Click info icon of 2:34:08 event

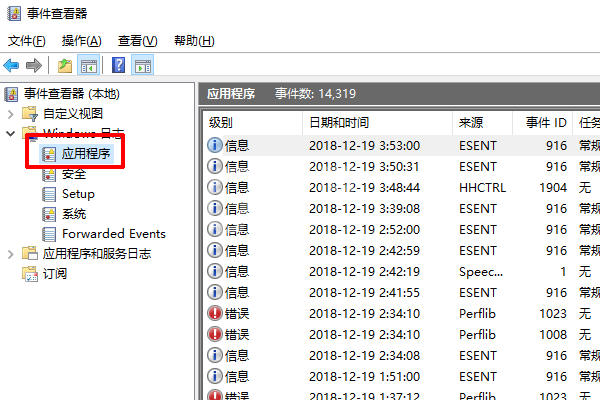click(x=215, y=356)
